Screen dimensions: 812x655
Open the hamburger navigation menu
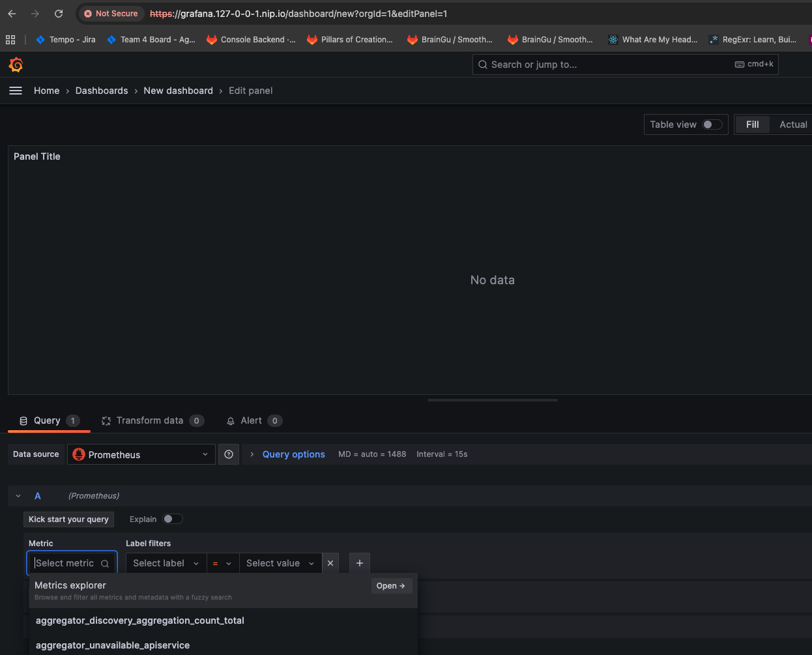(16, 91)
